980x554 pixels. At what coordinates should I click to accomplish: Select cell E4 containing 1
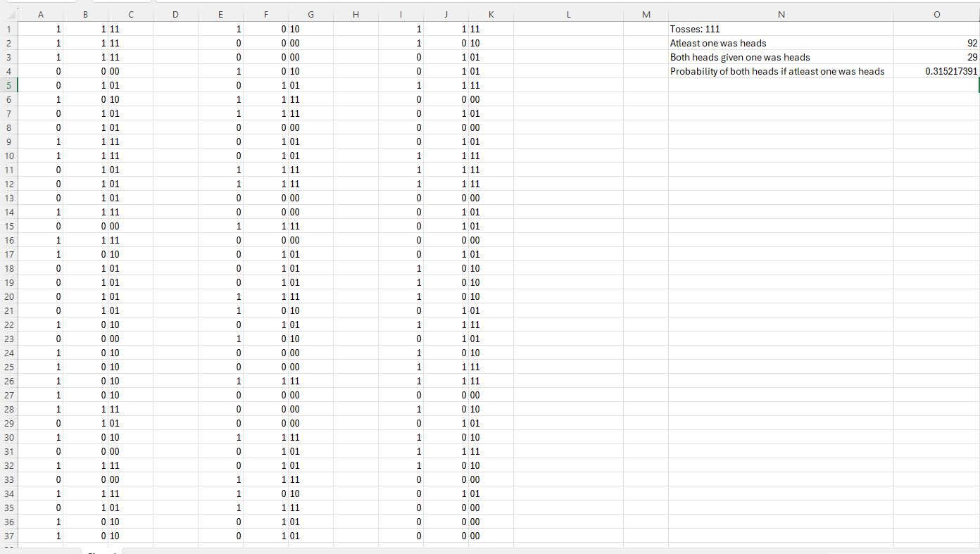[220, 71]
